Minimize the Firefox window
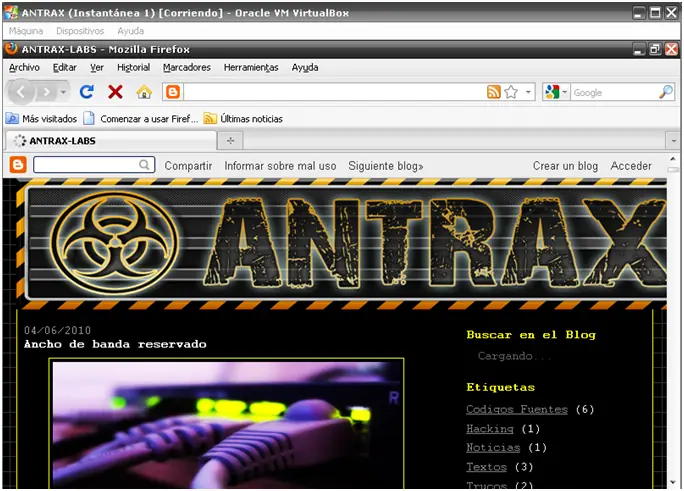This screenshot has width=684, height=491. point(639,49)
